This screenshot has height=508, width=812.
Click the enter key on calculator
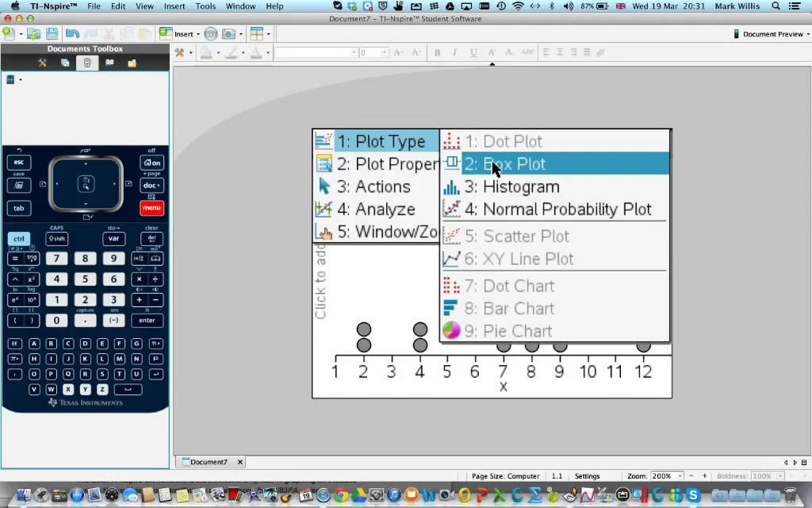147,321
